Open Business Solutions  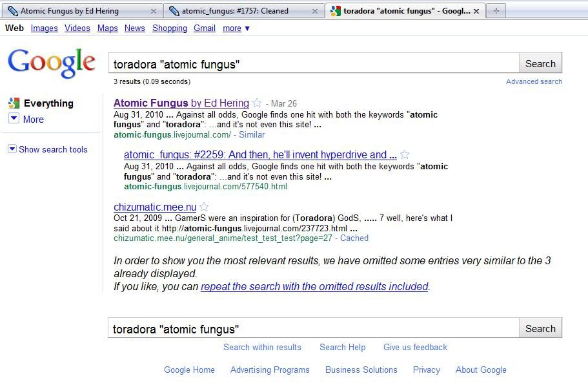click(361, 370)
